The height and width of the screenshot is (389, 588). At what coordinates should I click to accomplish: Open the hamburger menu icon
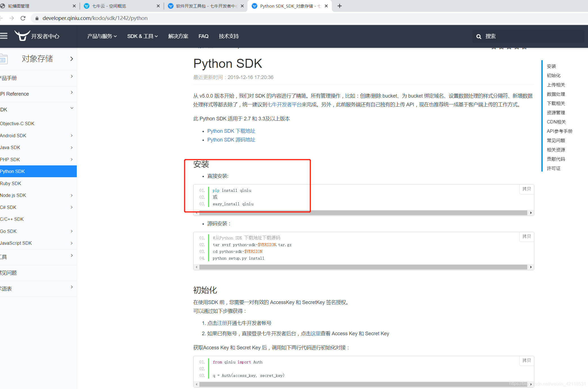(4, 36)
